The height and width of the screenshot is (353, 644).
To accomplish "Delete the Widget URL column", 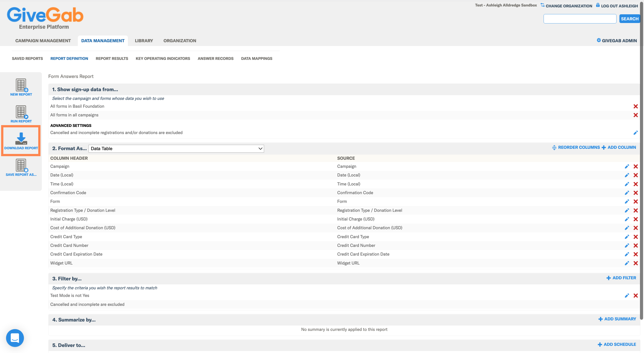I will coord(636,263).
